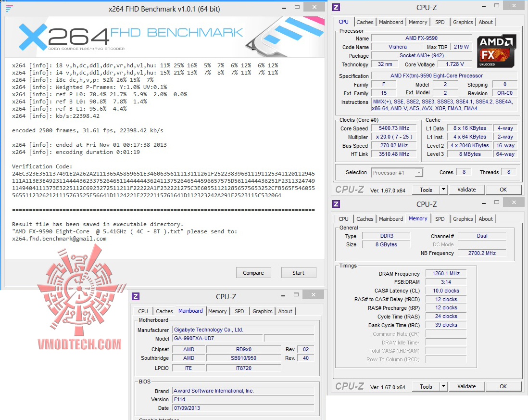Click the memory Type DDR3 value

[x=386, y=236]
